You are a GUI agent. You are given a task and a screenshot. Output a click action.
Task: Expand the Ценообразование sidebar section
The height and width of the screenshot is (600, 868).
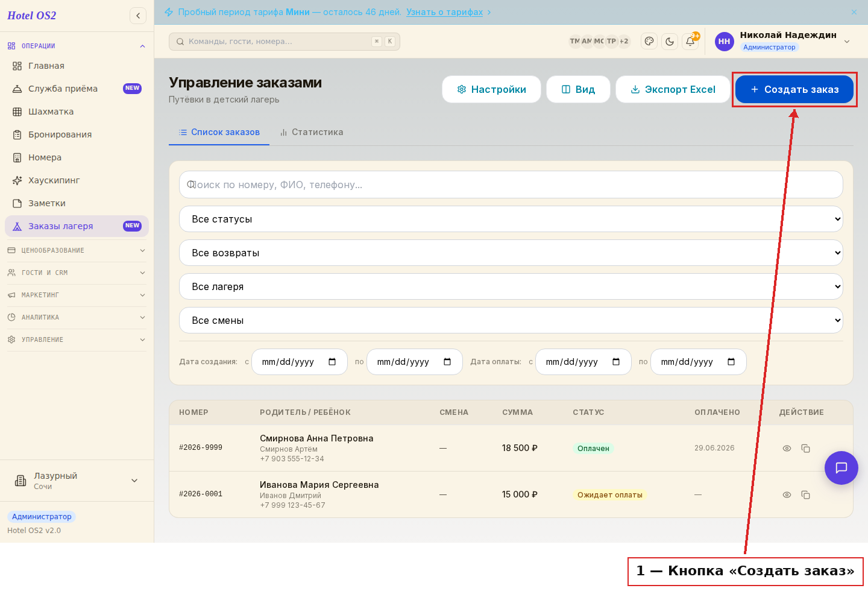pos(77,250)
